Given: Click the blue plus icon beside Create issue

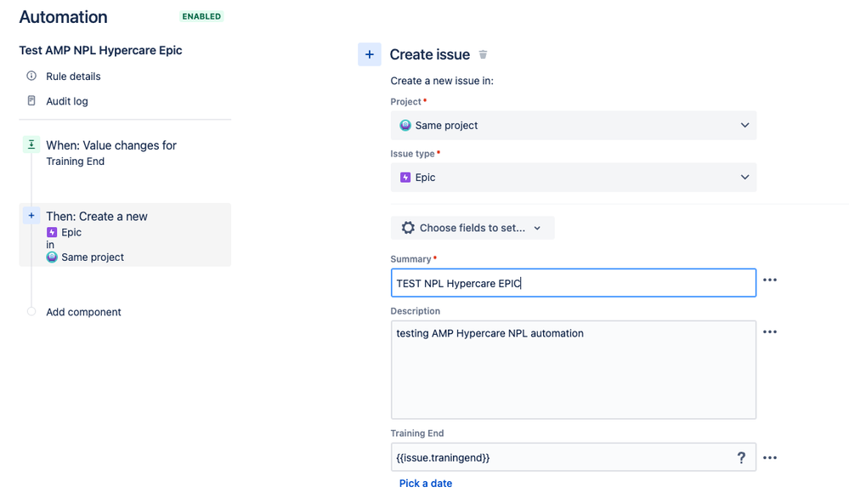Looking at the screenshot, I should [370, 54].
